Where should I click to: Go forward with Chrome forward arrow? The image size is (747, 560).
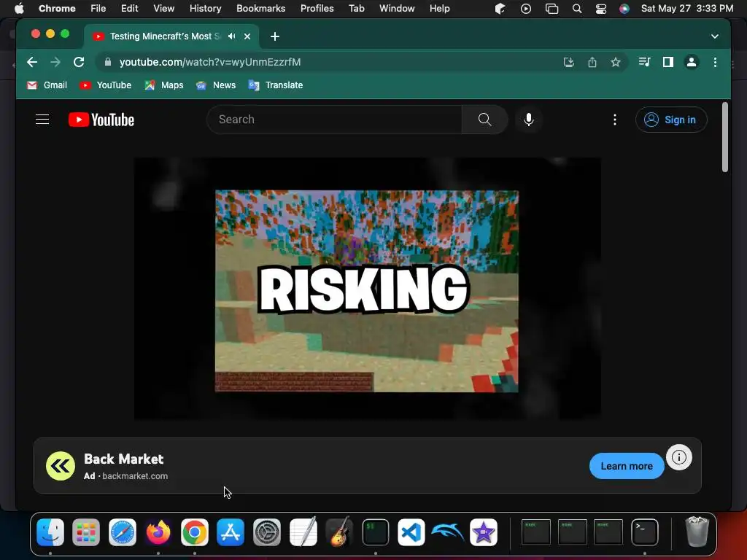[x=55, y=62]
